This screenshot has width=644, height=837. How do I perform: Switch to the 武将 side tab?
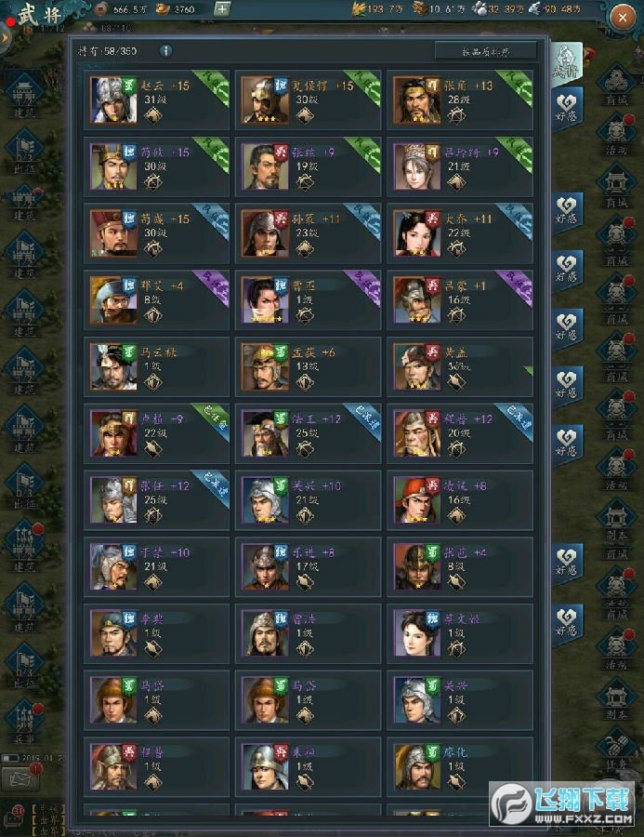566,63
